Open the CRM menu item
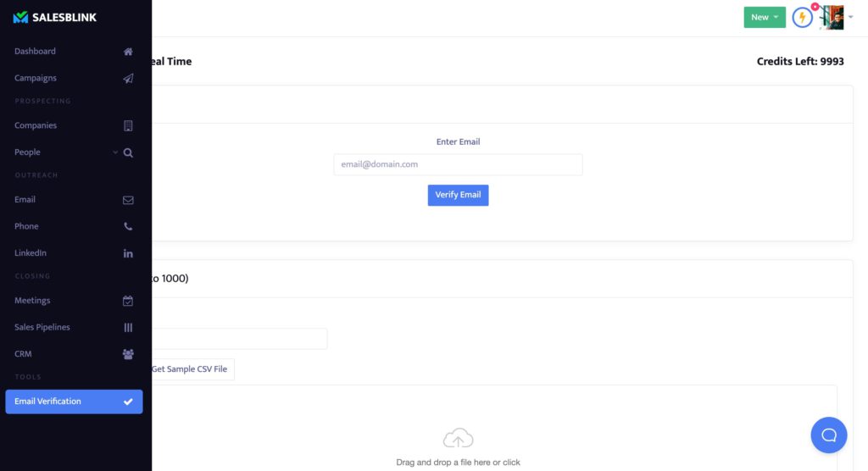 point(75,353)
